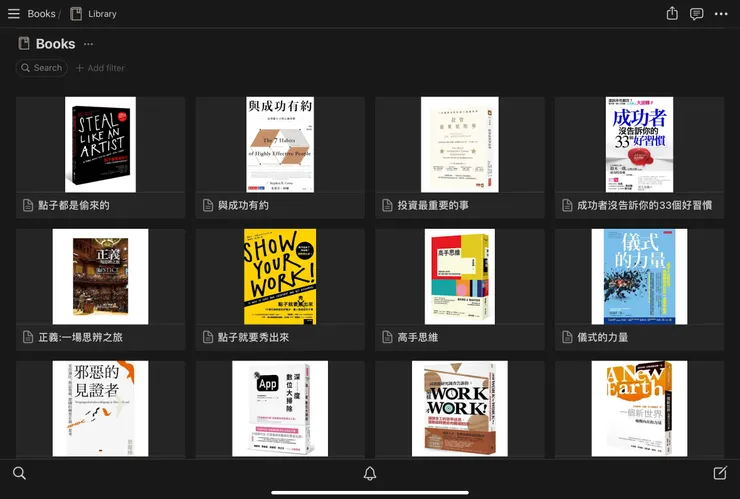The image size is (740, 499).
Task: Click the bottom search magnifier icon
Action: (x=19, y=473)
